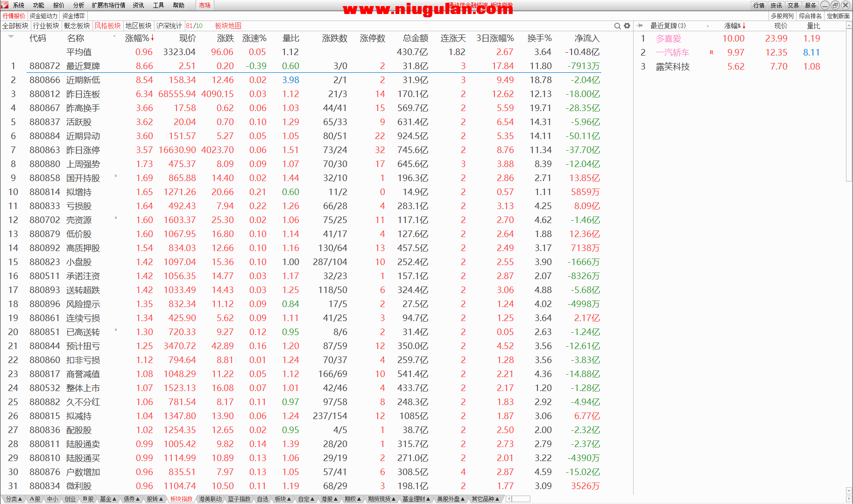Click the right panel scroll-down arrow at bottom
The image size is (853, 504).
849,490
